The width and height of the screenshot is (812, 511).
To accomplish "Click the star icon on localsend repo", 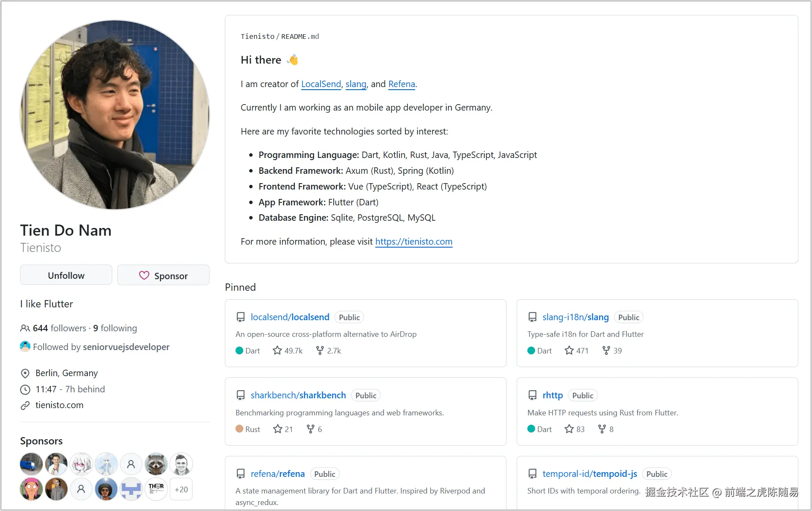I will [x=277, y=350].
